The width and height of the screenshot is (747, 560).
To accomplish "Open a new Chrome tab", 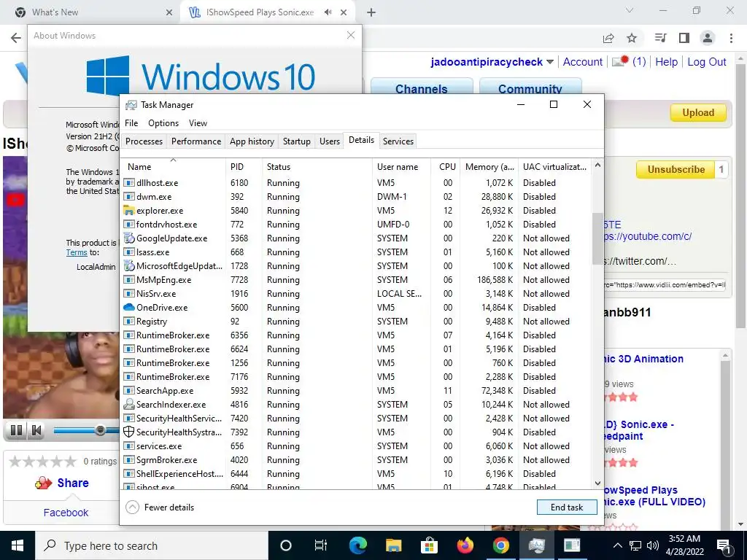I will [371, 12].
